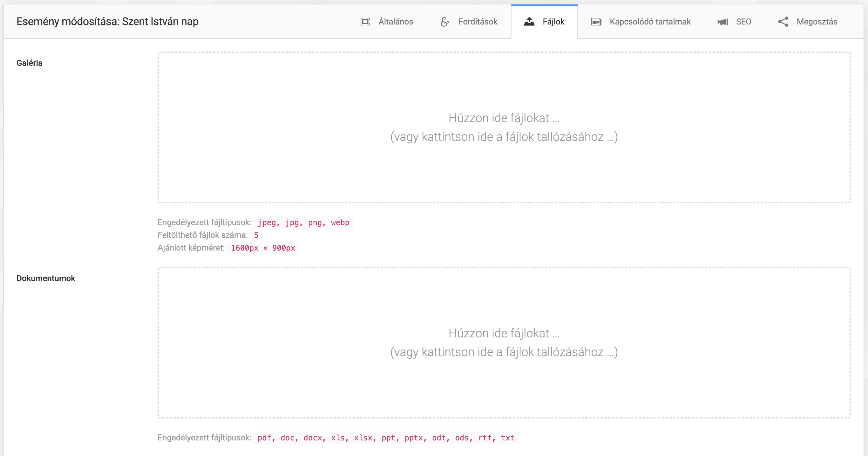Go to Kapcsolódó tartalmak tab
Image resolution: width=868 pixels, height=456 pixels.
[x=650, y=22]
